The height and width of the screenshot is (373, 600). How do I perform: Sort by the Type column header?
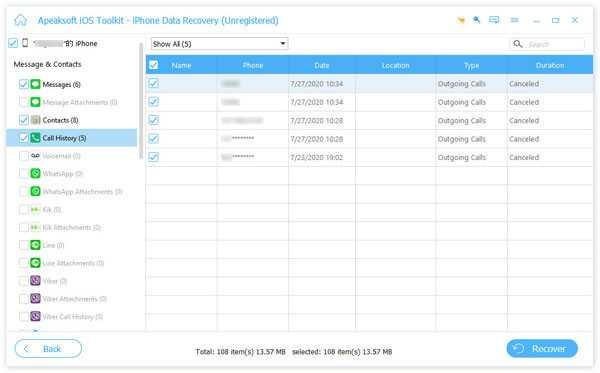tap(471, 65)
